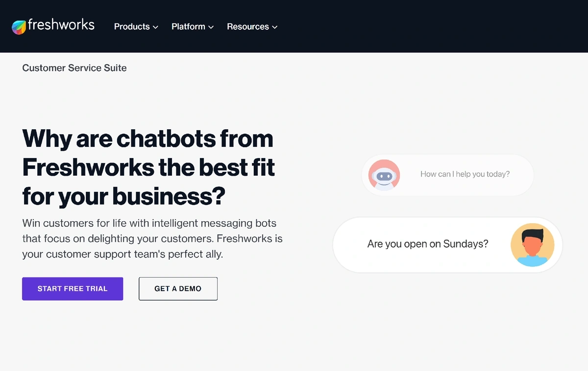Click the main chatbots headline text

148,167
